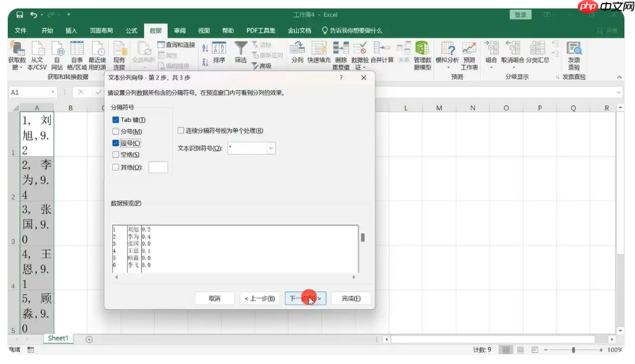635x364 pixels.
Task: Add a new sheet with plus icon
Action: point(89,339)
